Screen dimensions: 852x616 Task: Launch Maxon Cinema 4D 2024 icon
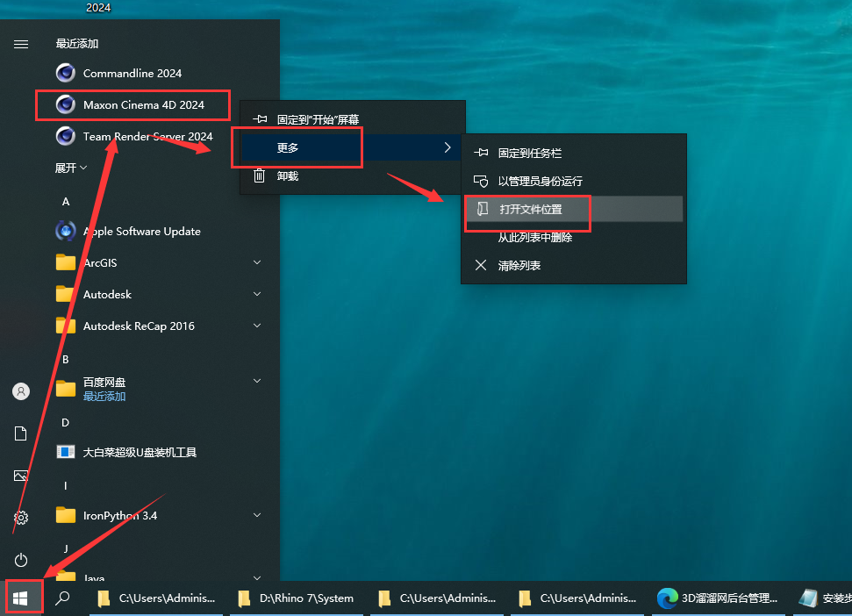(66, 104)
